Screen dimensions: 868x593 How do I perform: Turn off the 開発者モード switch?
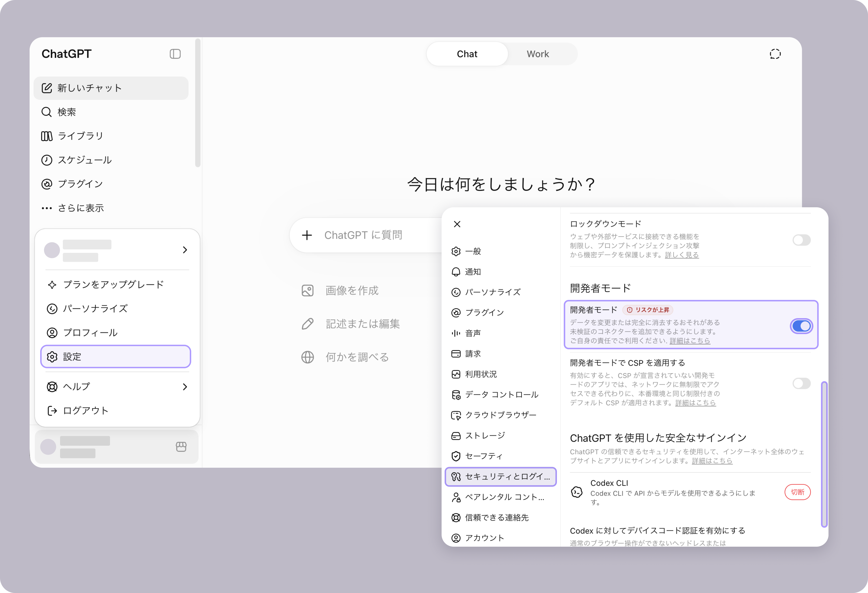(802, 326)
